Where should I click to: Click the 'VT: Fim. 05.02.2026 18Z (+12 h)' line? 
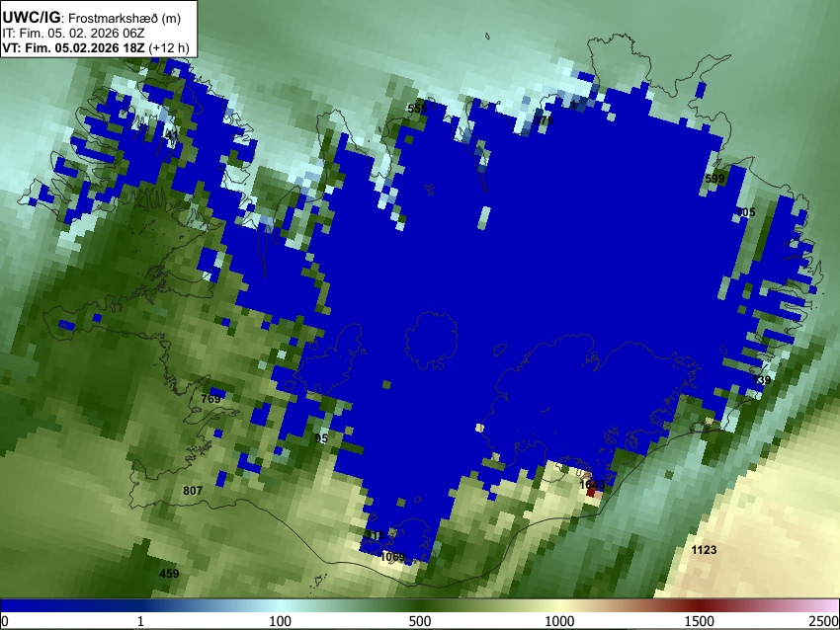(x=96, y=47)
